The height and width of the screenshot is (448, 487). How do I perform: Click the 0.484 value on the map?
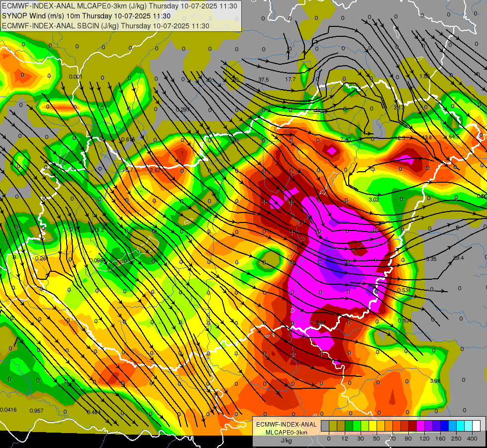pos(94,412)
